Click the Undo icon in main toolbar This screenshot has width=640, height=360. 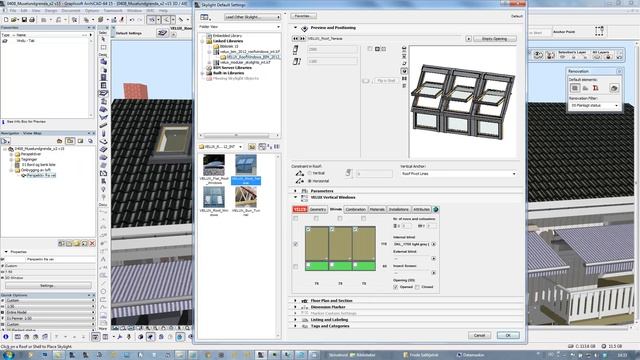[x=132, y=20]
